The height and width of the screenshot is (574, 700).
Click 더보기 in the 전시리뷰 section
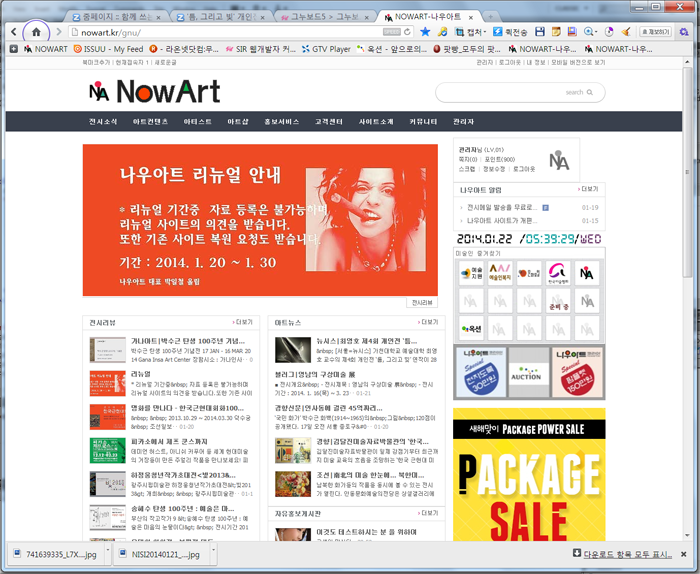tap(242, 322)
